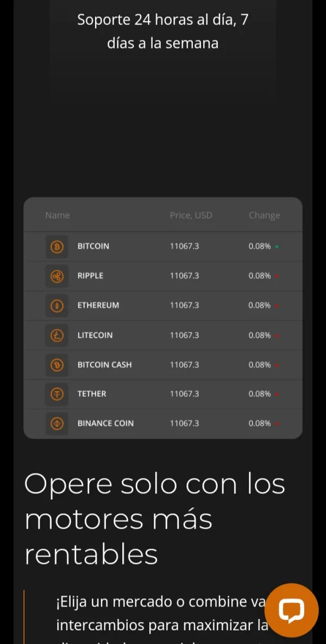
Task: Select the BITCOIN name label
Action: [93, 247]
